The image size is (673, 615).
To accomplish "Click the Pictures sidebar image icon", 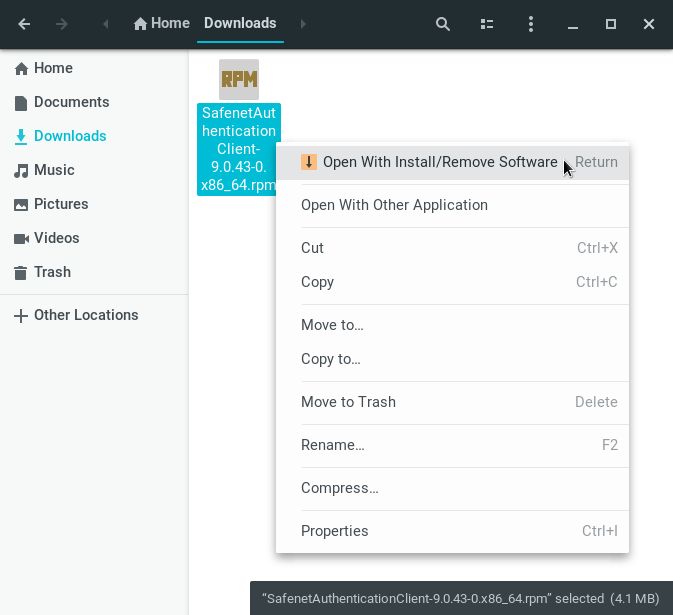I will 21,205.
